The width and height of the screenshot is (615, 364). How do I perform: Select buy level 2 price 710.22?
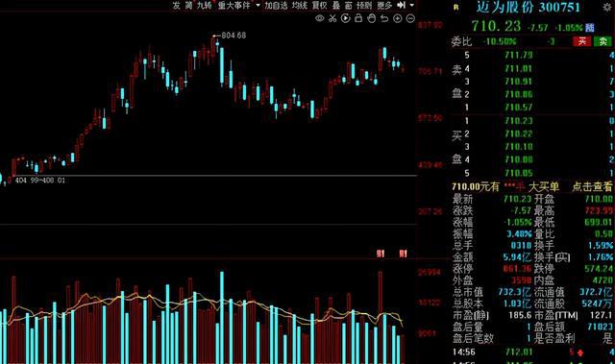click(519, 134)
